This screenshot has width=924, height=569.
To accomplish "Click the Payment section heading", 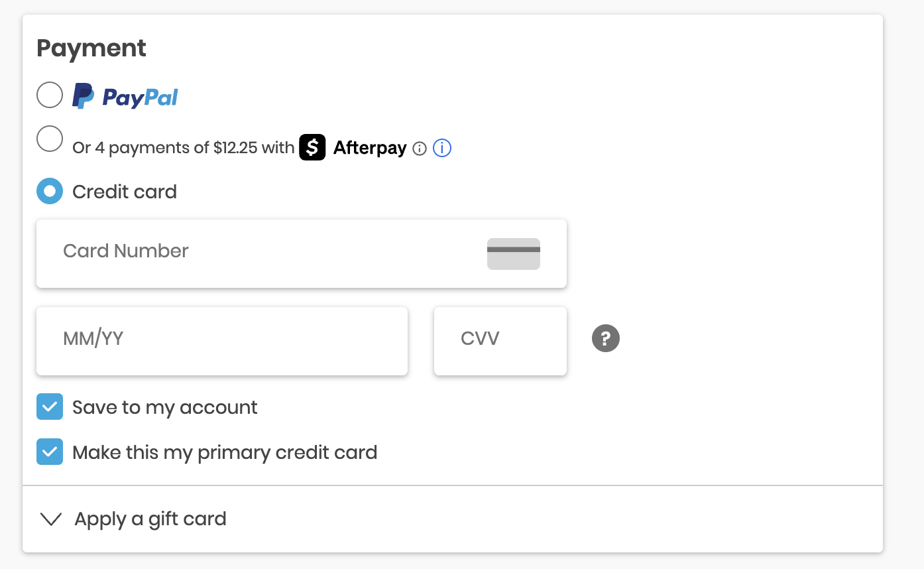I will (x=91, y=48).
